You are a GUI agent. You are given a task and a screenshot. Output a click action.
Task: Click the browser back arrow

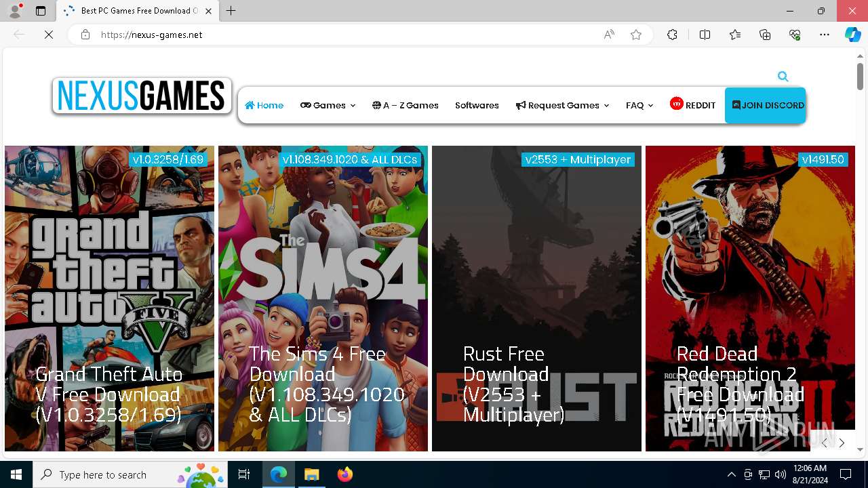pos(19,35)
